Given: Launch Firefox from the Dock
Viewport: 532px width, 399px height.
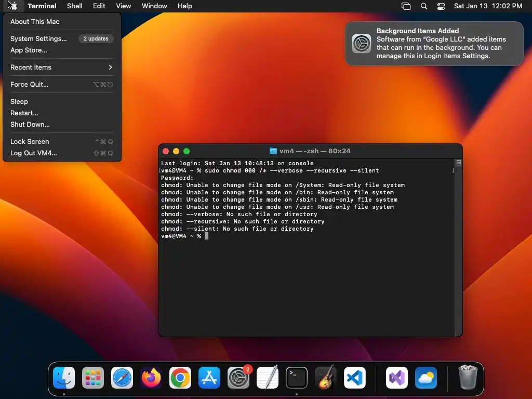Looking at the screenshot, I should pyautogui.click(x=151, y=378).
